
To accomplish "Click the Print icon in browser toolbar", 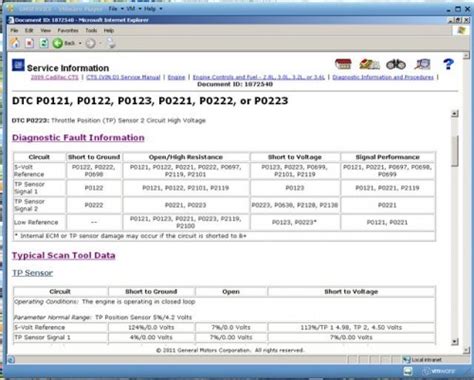I will 111,43.
